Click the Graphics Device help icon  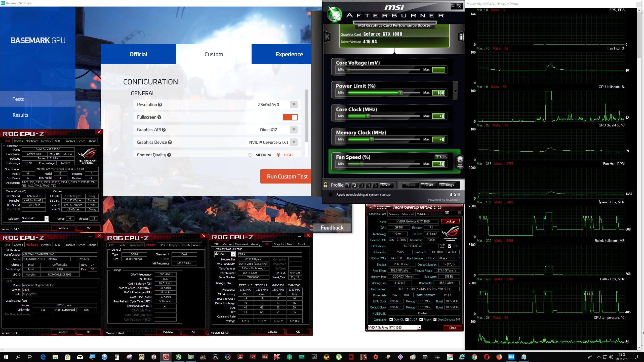coord(170,142)
